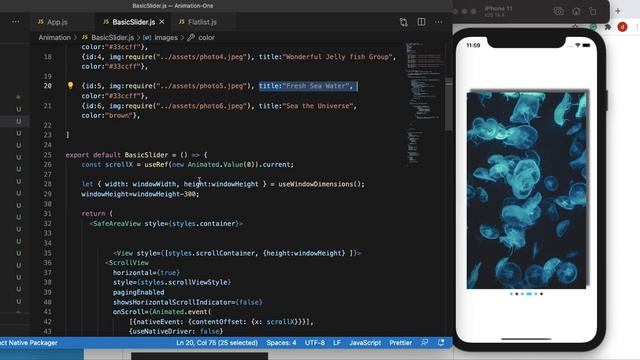The image size is (640, 360).
Task: Open the red browser profile avatar
Action: [622, 27]
